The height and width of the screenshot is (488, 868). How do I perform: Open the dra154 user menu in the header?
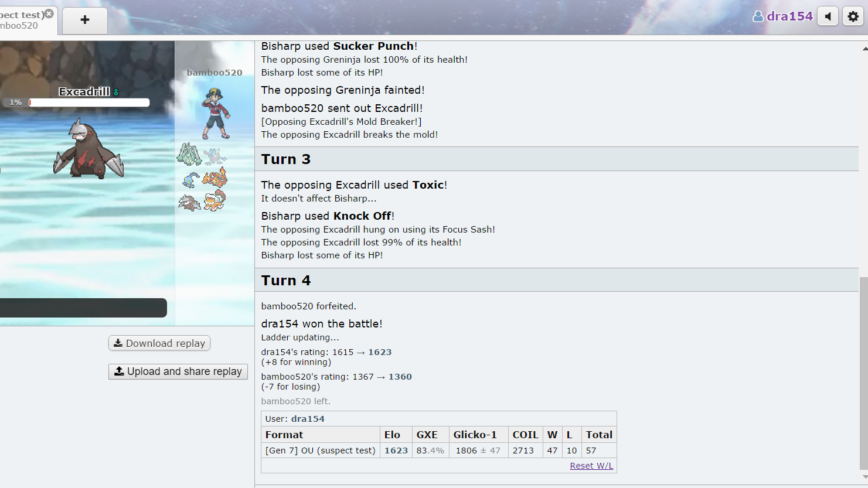(x=783, y=16)
